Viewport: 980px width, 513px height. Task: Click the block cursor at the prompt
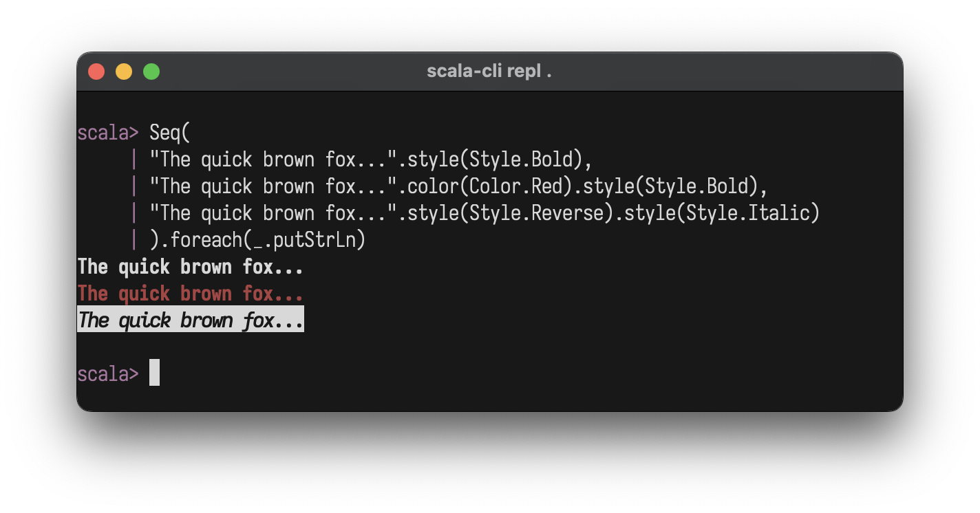coord(154,373)
